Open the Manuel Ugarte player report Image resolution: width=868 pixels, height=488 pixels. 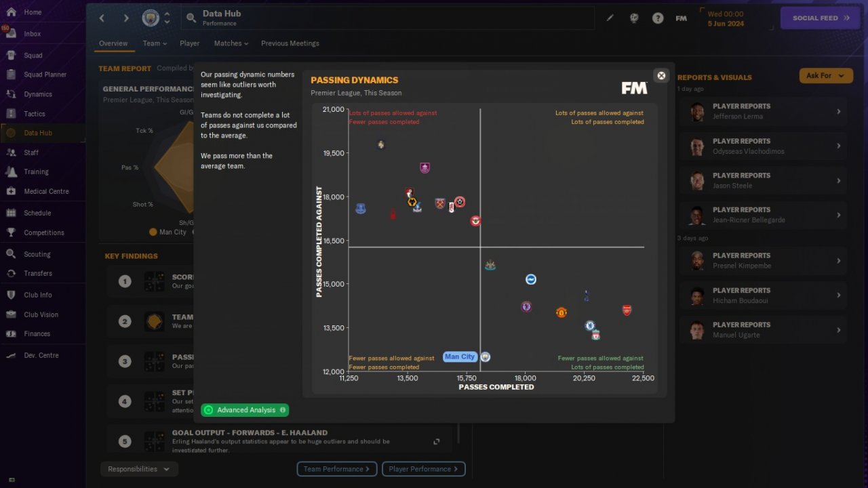pos(764,329)
